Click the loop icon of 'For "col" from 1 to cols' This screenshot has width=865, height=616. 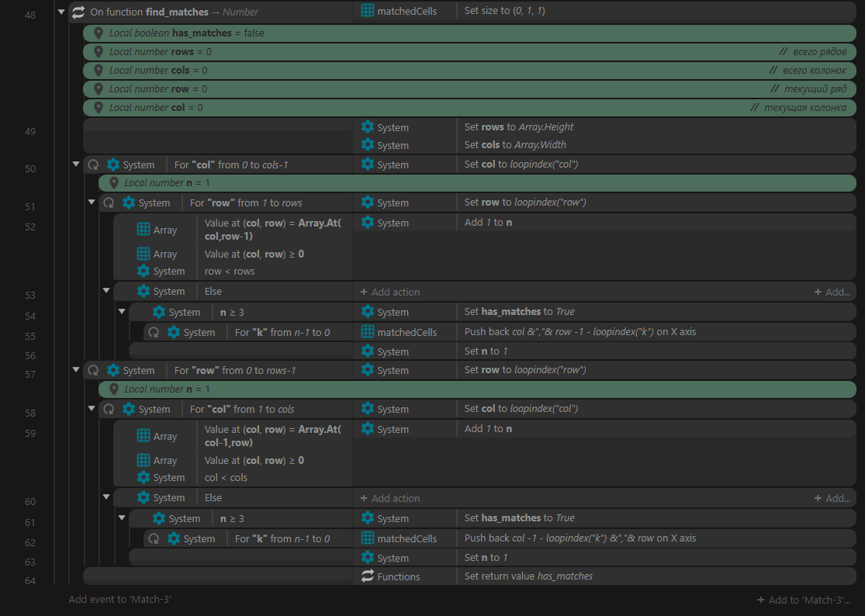pyautogui.click(x=109, y=409)
